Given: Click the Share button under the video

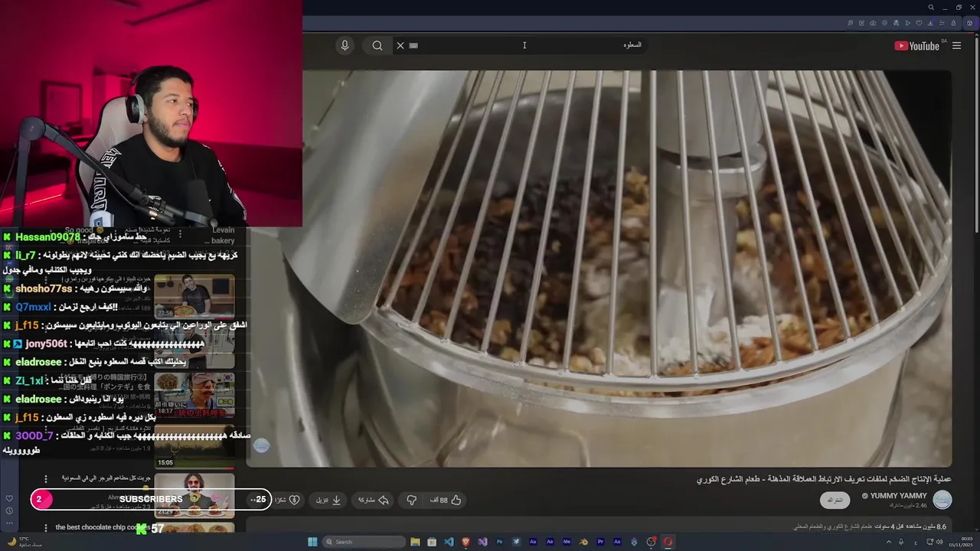Looking at the screenshot, I should [374, 500].
